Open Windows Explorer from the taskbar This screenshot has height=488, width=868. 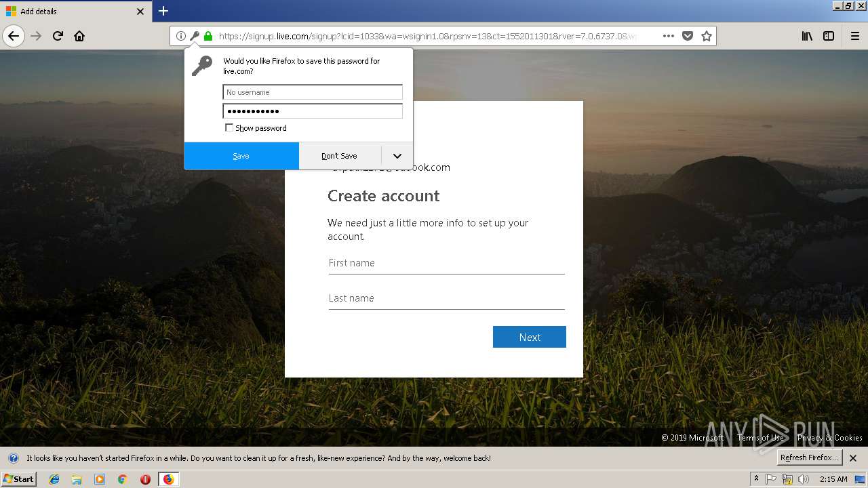[x=77, y=479]
